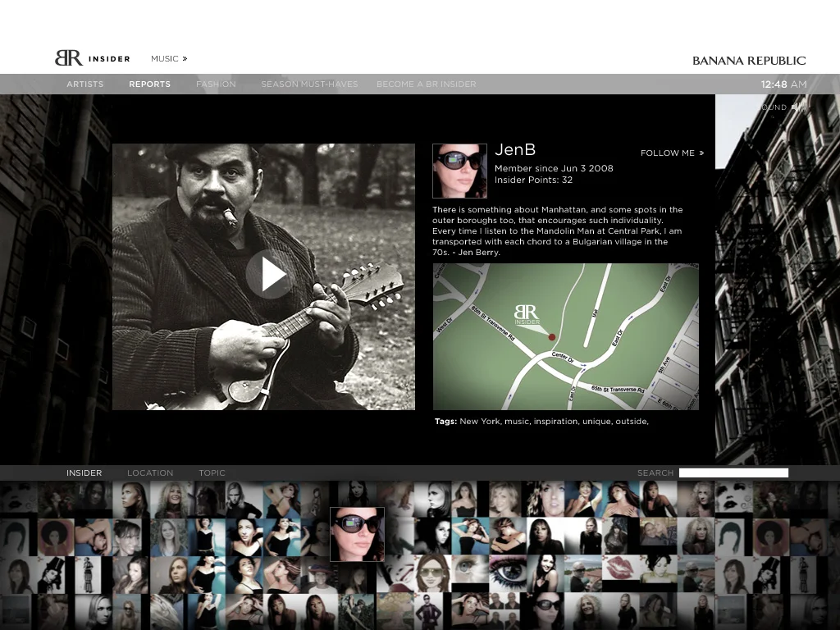
Task: Click Become a BR Insider
Action: pyautogui.click(x=427, y=84)
